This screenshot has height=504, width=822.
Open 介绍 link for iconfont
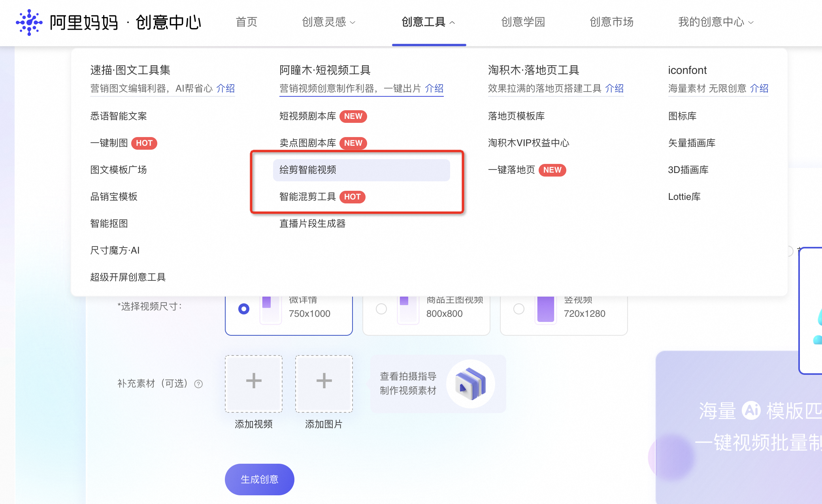tap(759, 88)
